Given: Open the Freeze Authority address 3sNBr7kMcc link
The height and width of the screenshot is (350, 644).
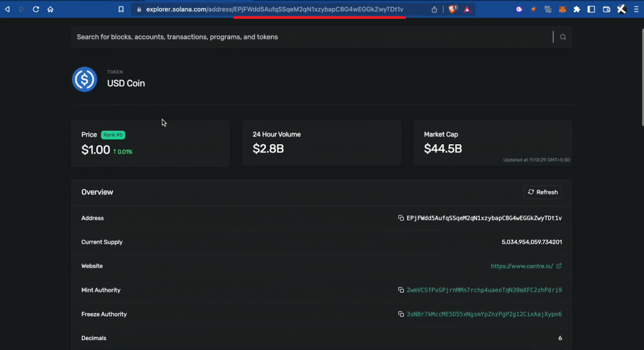Looking at the screenshot, I should tap(484, 314).
